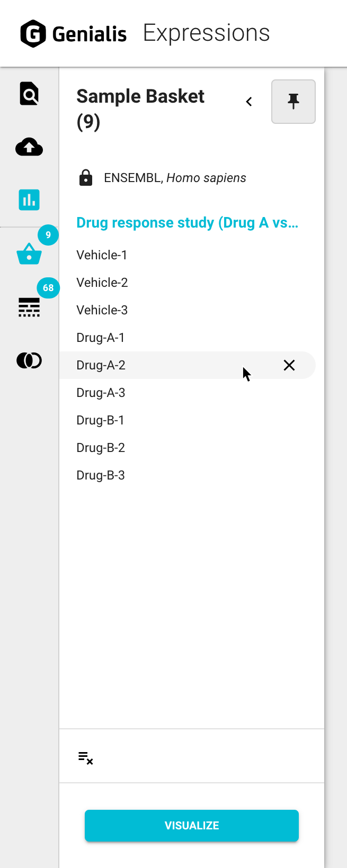
Task: Click the Sample Basket (9) heading
Action: point(140,108)
